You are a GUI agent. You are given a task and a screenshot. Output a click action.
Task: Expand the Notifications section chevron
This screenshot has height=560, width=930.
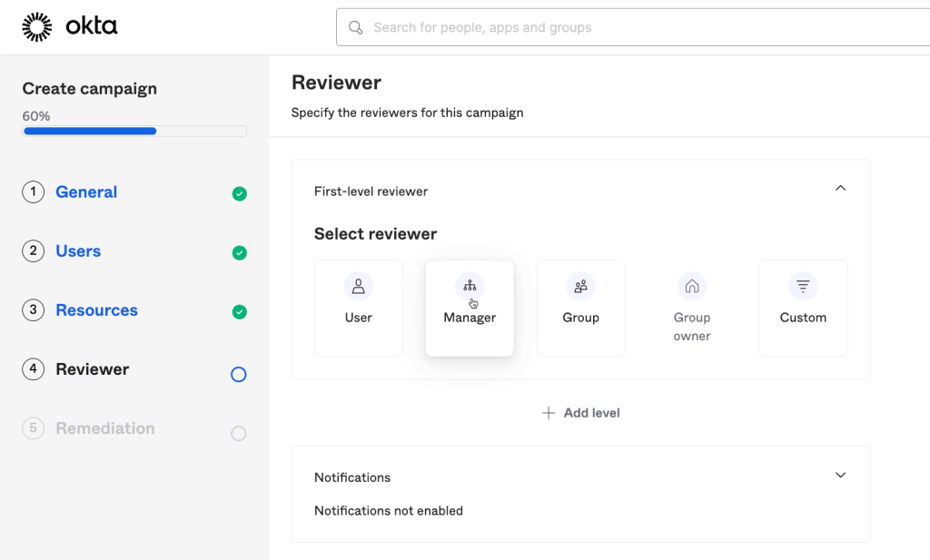(840, 475)
